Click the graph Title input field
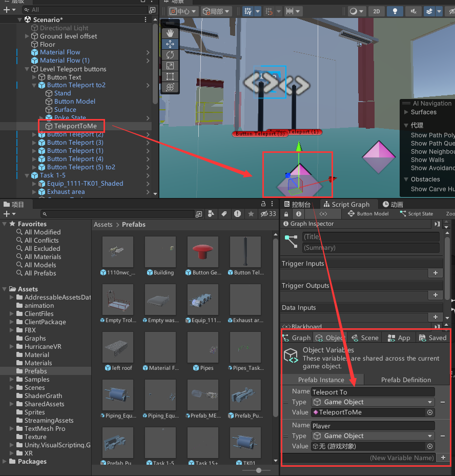The height and width of the screenshot is (476, 455). tap(370, 237)
